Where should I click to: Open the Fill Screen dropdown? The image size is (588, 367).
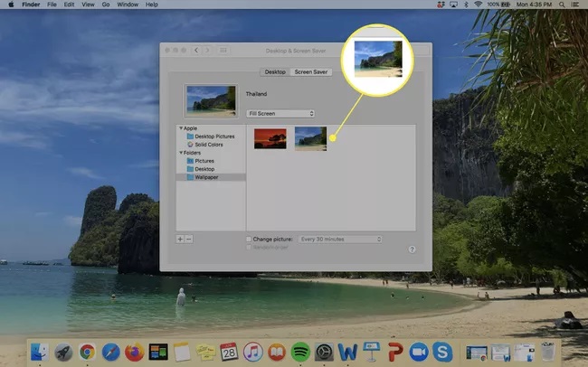pyautogui.click(x=280, y=113)
